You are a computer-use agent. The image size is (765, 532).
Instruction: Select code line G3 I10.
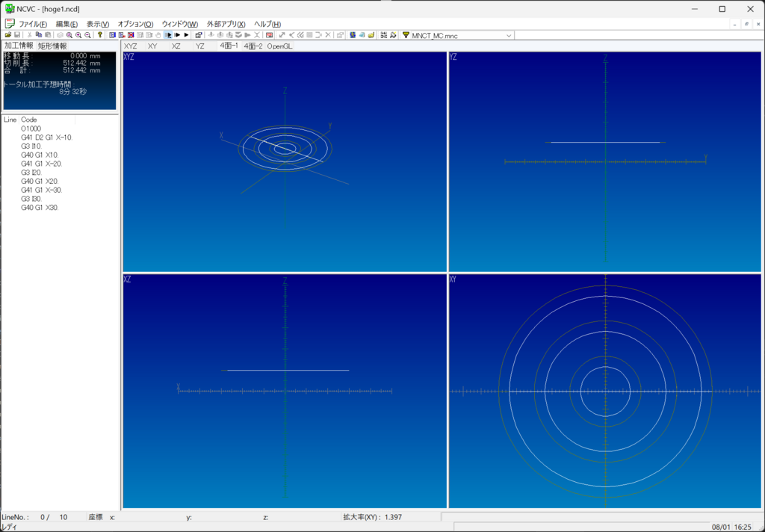tap(31, 146)
